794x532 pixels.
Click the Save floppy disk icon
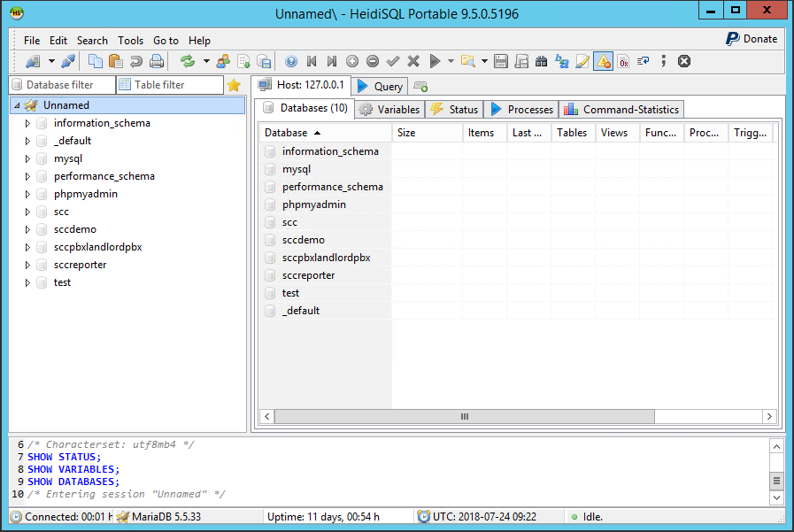coord(501,62)
